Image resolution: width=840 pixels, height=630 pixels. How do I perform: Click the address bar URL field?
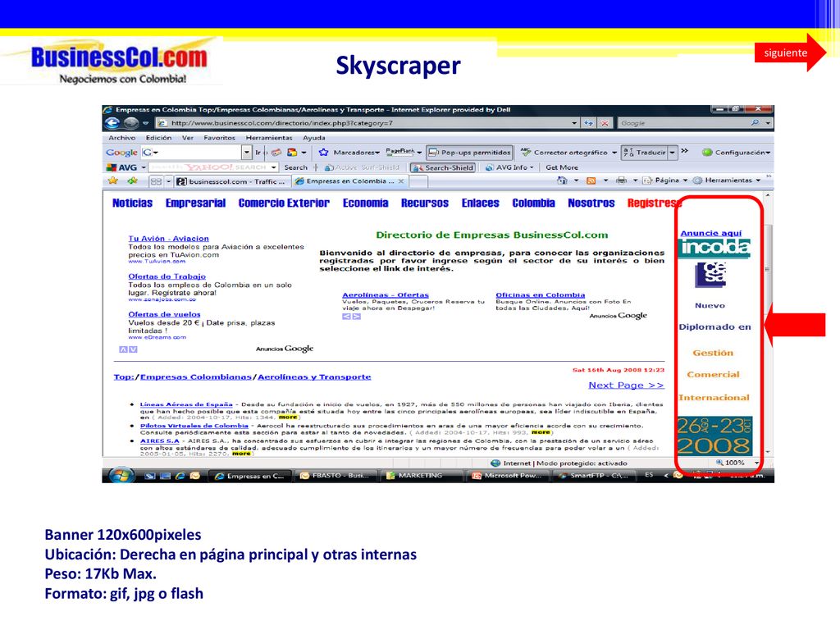(x=367, y=123)
